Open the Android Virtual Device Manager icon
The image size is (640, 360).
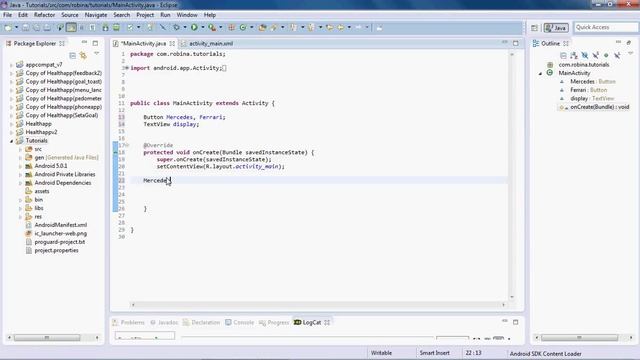116,27
